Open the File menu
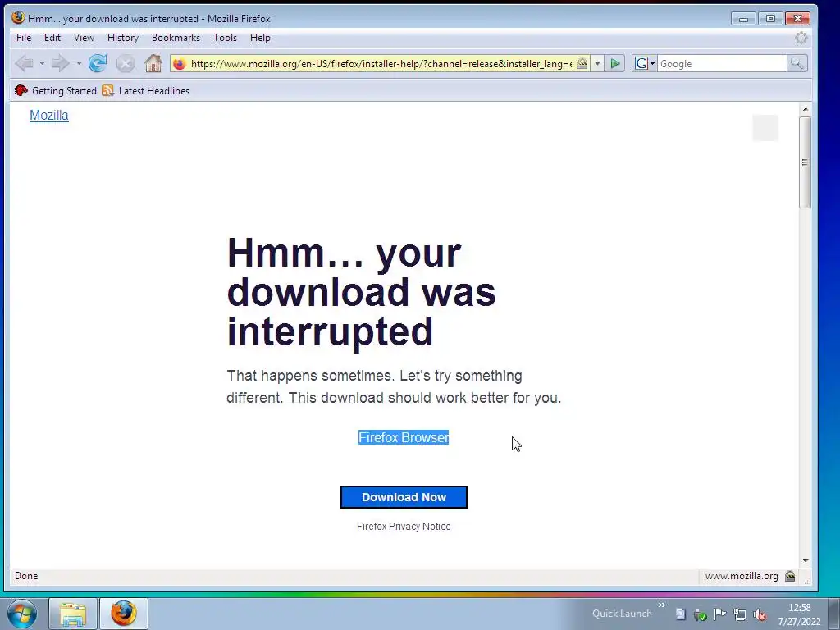The height and width of the screenshot is (630, 840). click(24, 38)
